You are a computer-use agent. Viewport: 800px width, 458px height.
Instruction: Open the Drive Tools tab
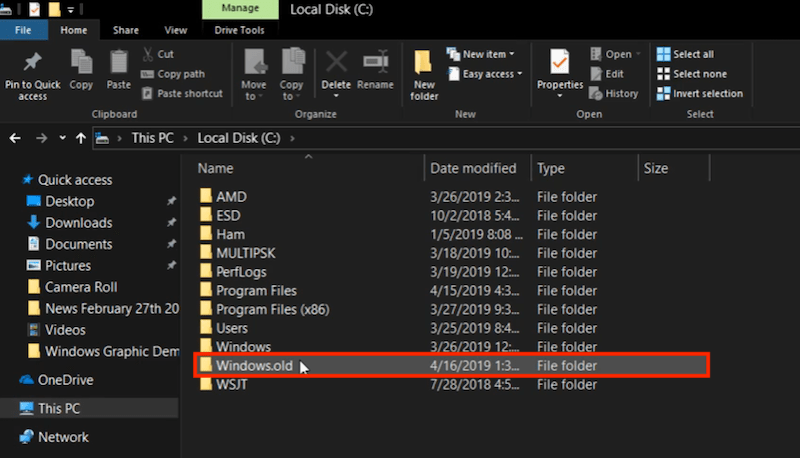pos(239,30)
